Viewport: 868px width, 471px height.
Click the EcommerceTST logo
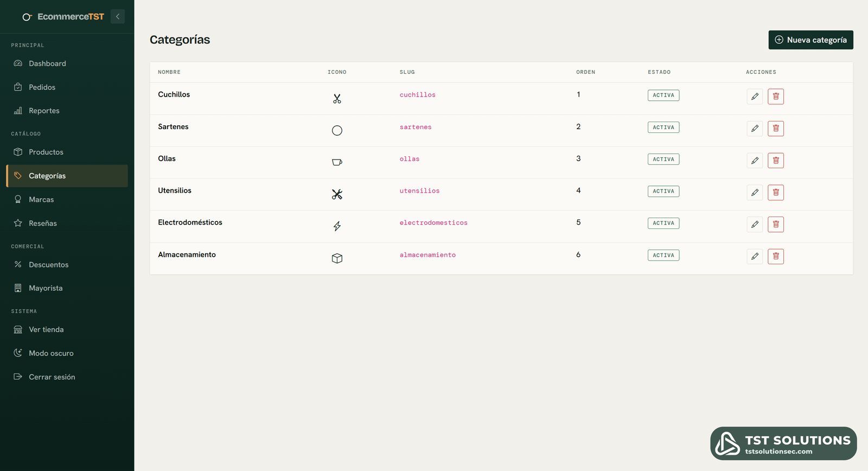(x=63, y=17)
